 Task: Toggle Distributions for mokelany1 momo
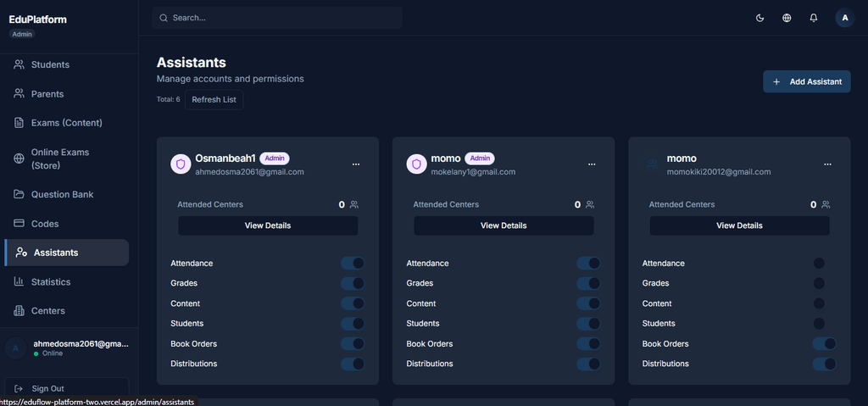(x=588, y=364)
